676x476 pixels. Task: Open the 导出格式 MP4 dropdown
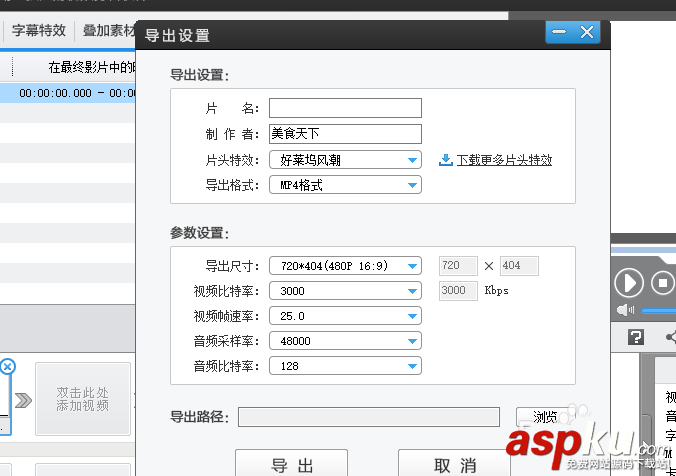(x=345, y=185)
